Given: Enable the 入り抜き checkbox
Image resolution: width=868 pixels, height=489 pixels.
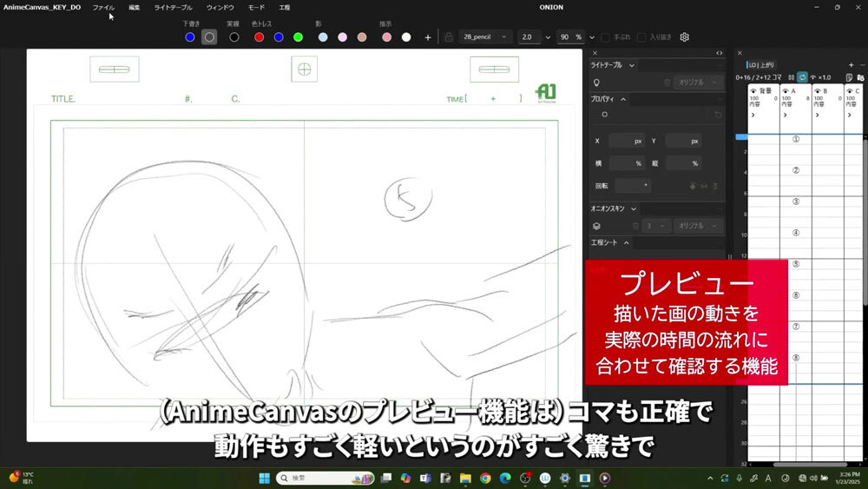Looking at the screenshot, I should pos(641,37).
